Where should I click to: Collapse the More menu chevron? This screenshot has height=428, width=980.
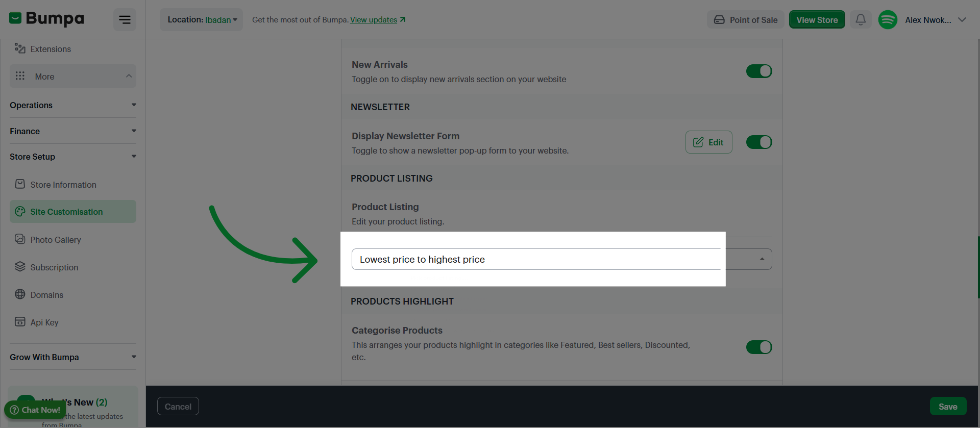click(x=129, y=76)
